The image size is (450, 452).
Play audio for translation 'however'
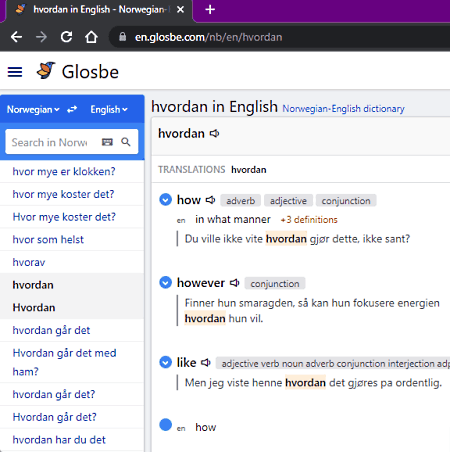pos(235,283)
